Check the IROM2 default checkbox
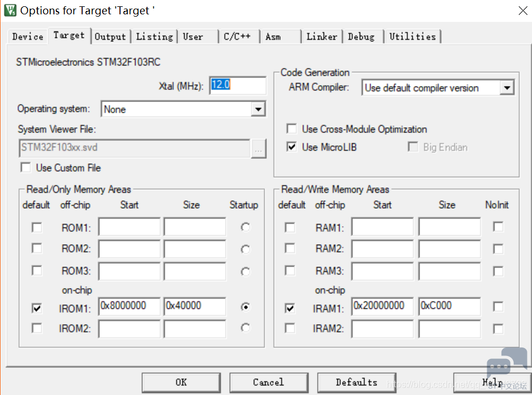Image resolution: width=532 pixels, height=395 pixels. tap(37, 328)
